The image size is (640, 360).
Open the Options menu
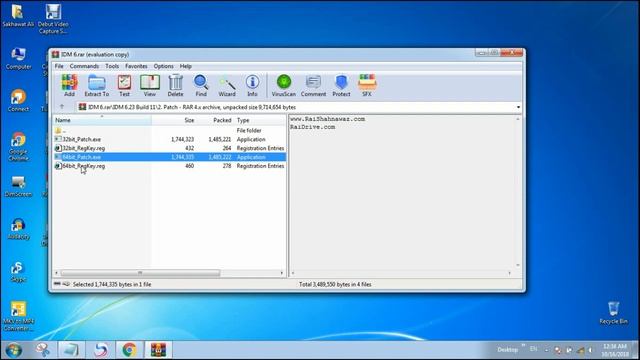click(163, 66)
